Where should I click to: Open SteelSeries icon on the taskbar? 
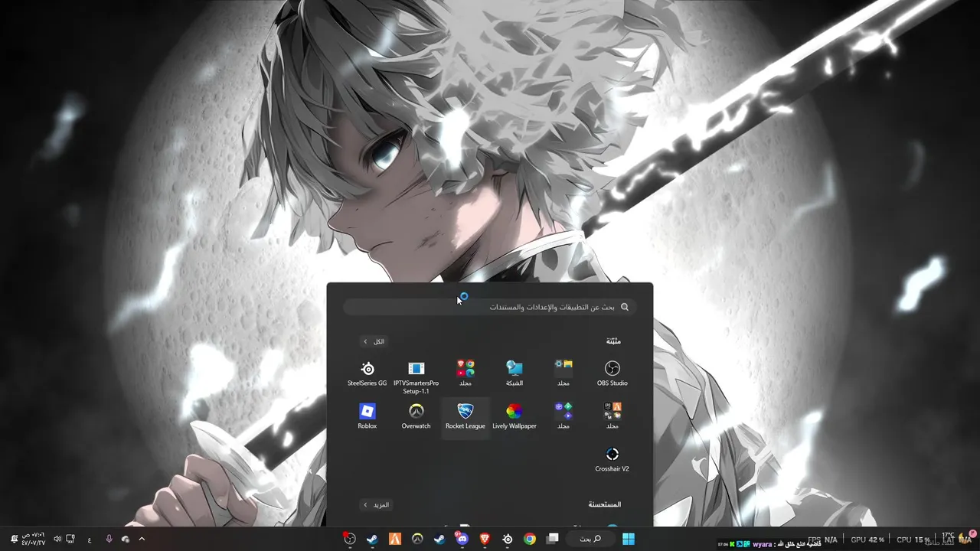[507, 539]
